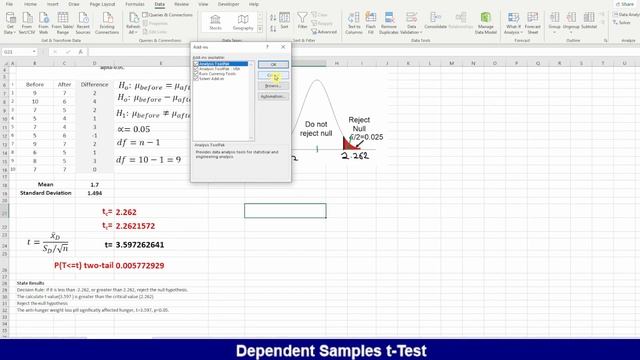Toggle Analysis ToolPak checkbox
This screenshot has height=360, width=640.
(x=196, y=64)
